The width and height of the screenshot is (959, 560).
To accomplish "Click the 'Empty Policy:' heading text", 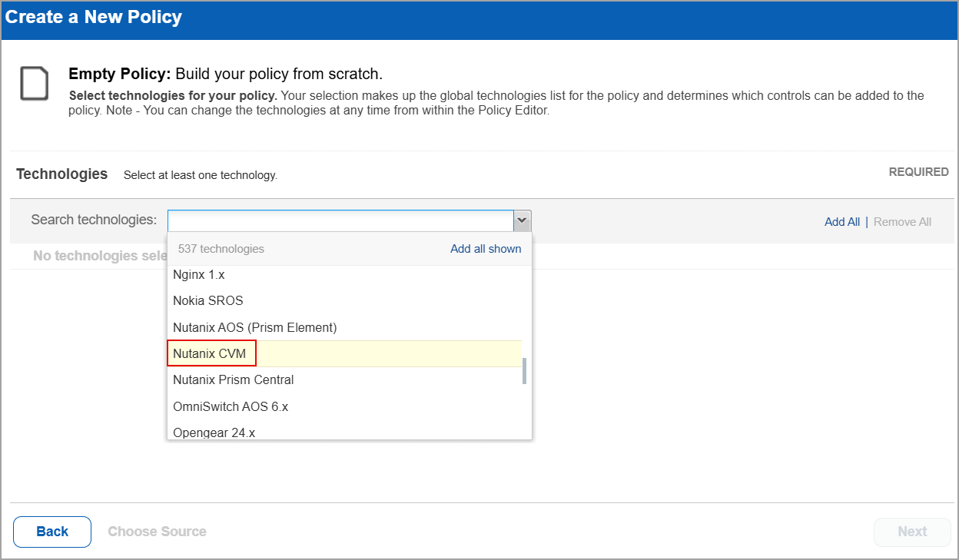I will point(119,74).
